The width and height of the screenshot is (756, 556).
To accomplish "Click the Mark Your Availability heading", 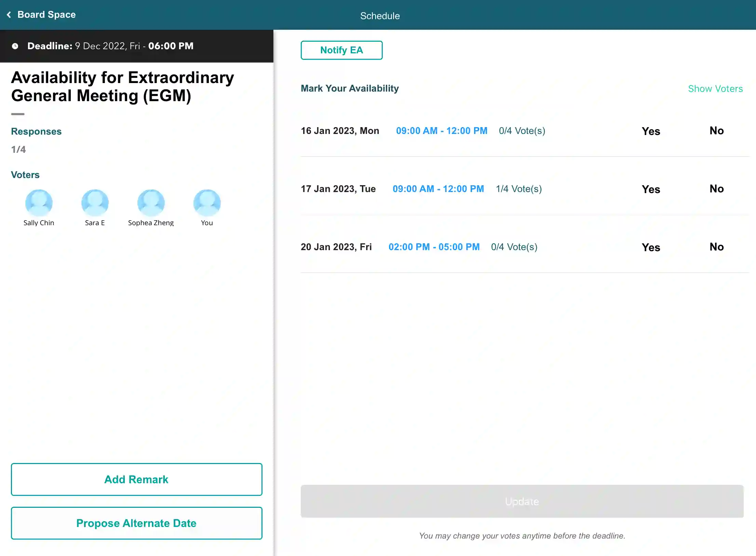I will coord(350,89).
